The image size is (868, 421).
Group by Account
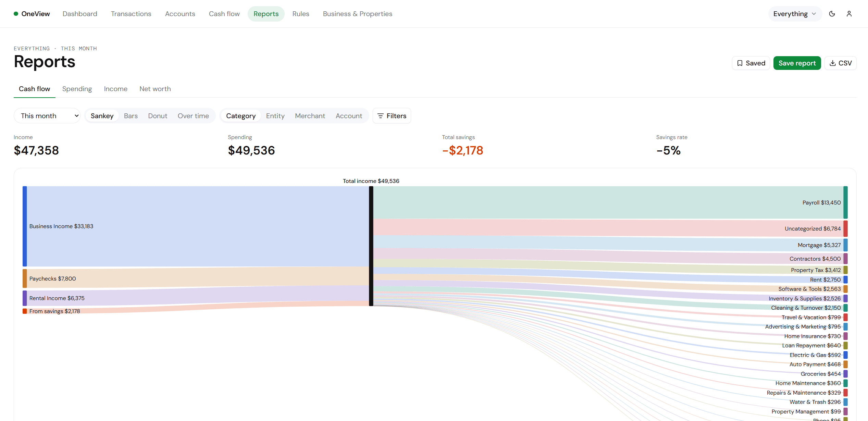tap(349, 116)
